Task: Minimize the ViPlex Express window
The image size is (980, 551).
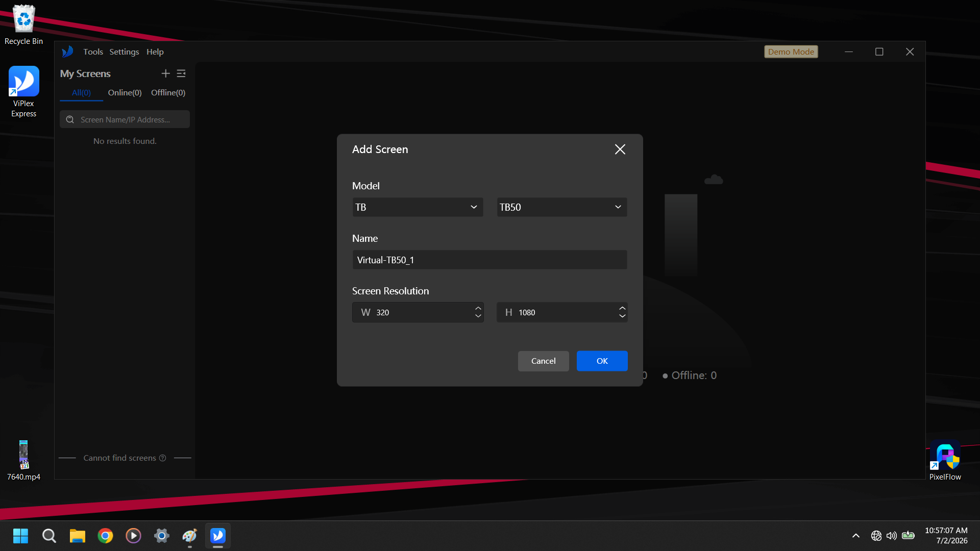Action: [849, 52]
